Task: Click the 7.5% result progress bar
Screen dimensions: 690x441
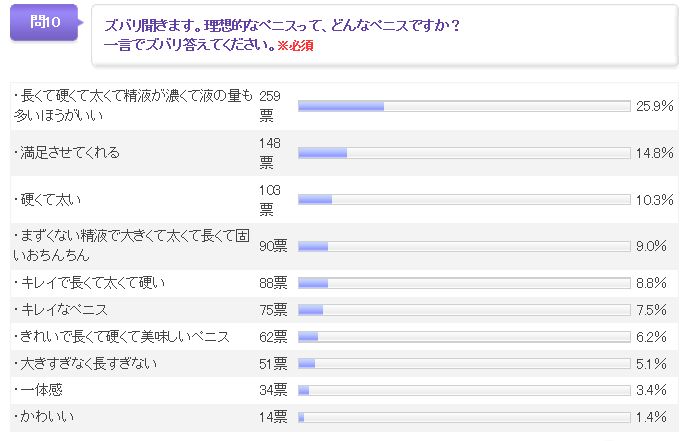Action: (464, 309)
